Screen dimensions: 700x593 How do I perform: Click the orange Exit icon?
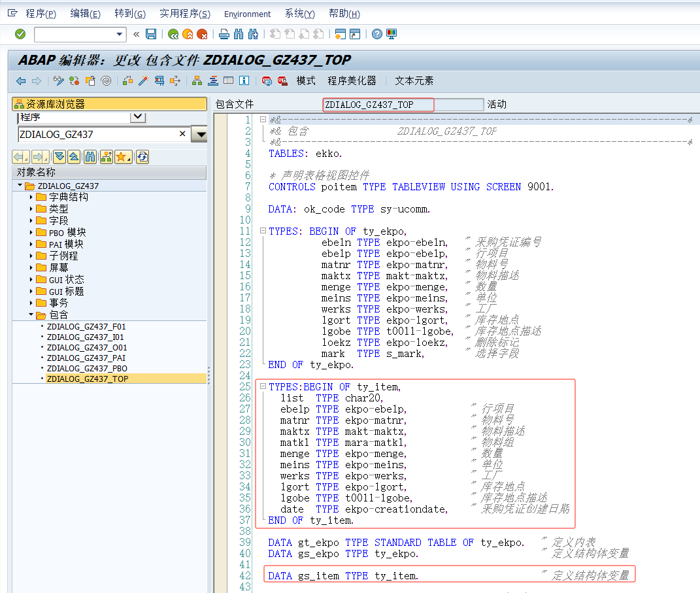tap(188, 34)
